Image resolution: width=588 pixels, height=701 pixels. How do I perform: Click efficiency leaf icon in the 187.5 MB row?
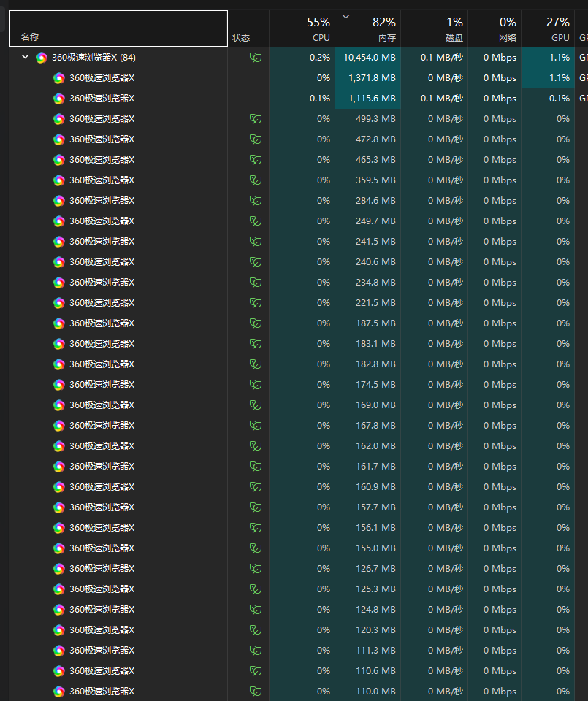256,323
